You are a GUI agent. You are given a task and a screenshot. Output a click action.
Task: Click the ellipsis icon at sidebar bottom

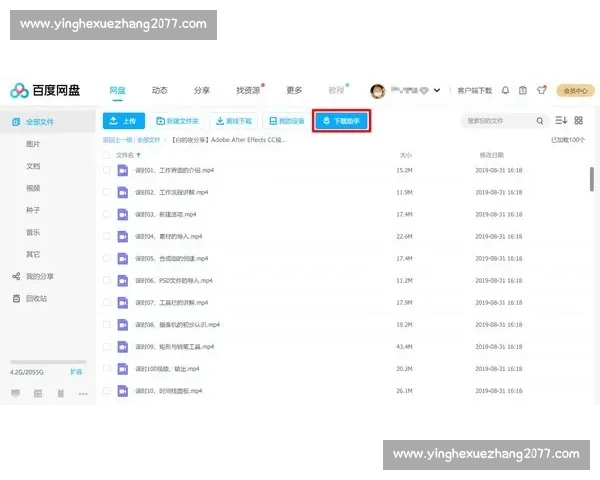pyautogui.click(x=83, y=393)
